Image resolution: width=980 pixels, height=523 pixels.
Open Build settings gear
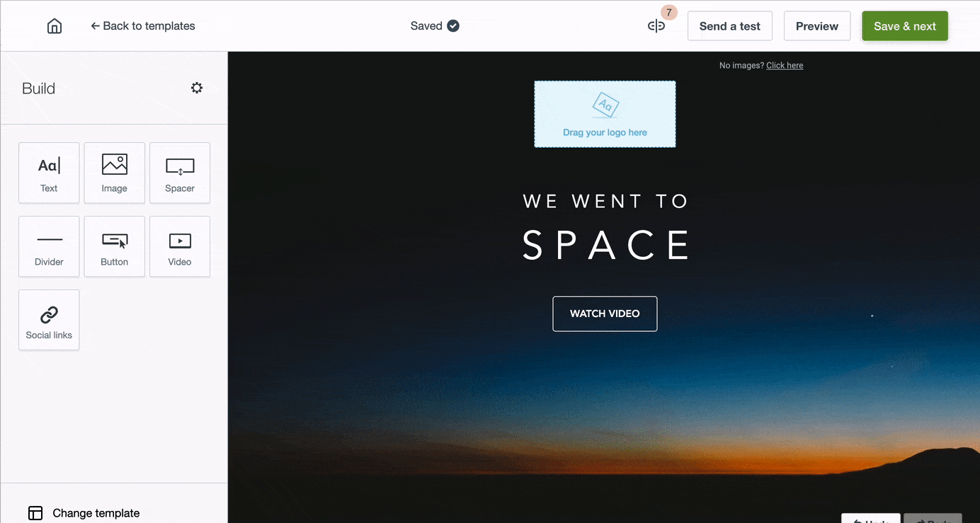pyautogui.click(x=197, y=88)
